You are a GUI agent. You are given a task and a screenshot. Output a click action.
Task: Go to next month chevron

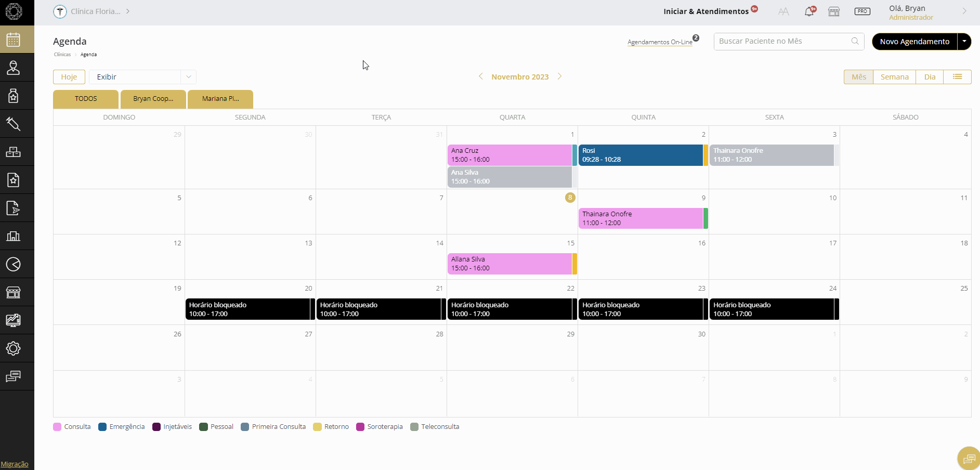[x=560, y=76]
